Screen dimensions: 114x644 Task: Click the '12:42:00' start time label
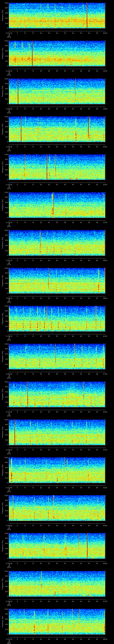(9, 450)
